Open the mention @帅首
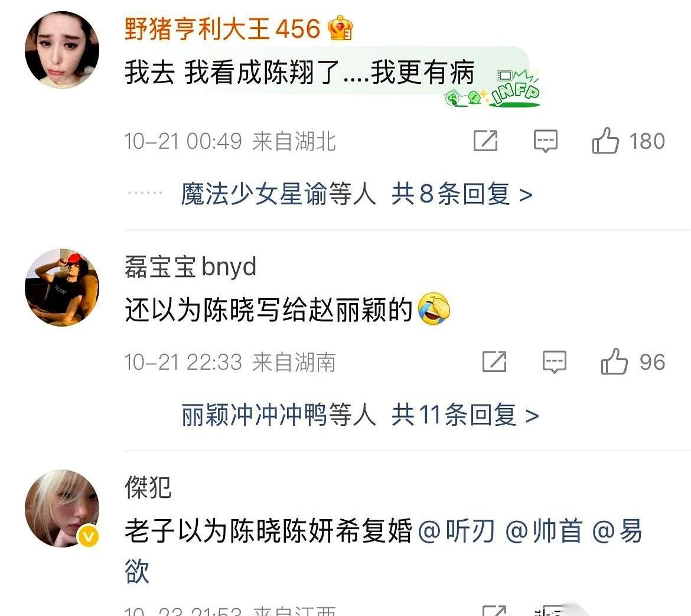Viewport: 691px width, 616px height. (x=543, y=531)
